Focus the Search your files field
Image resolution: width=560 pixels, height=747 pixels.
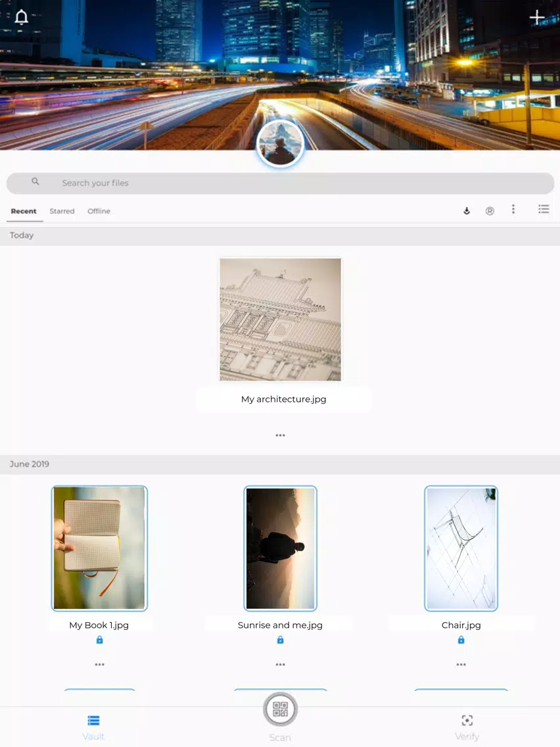click(x=280, y=183)
